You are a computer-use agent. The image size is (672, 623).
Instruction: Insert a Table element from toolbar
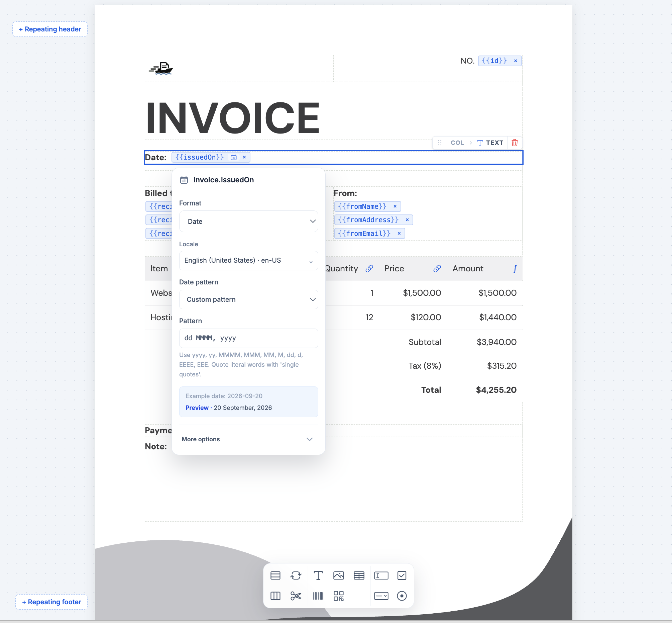[359, 575]
